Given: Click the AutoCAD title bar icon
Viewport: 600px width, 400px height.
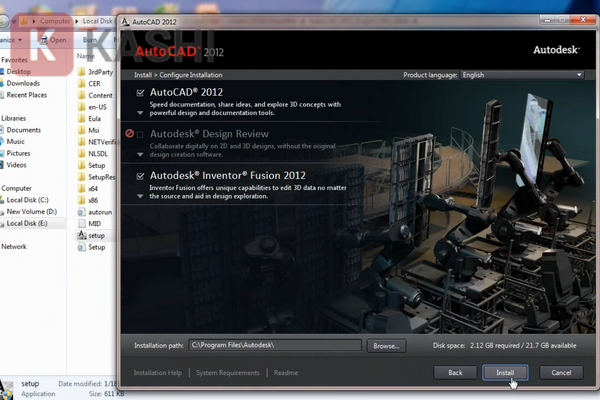Looking at the screenshot, I should tap(125, 22).
